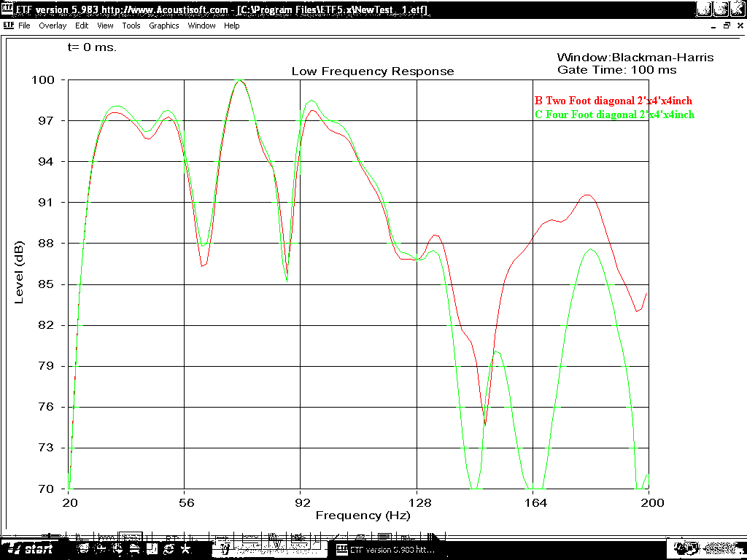Open the Graphics menu
The image size is (747, 560).
(163, 26)
